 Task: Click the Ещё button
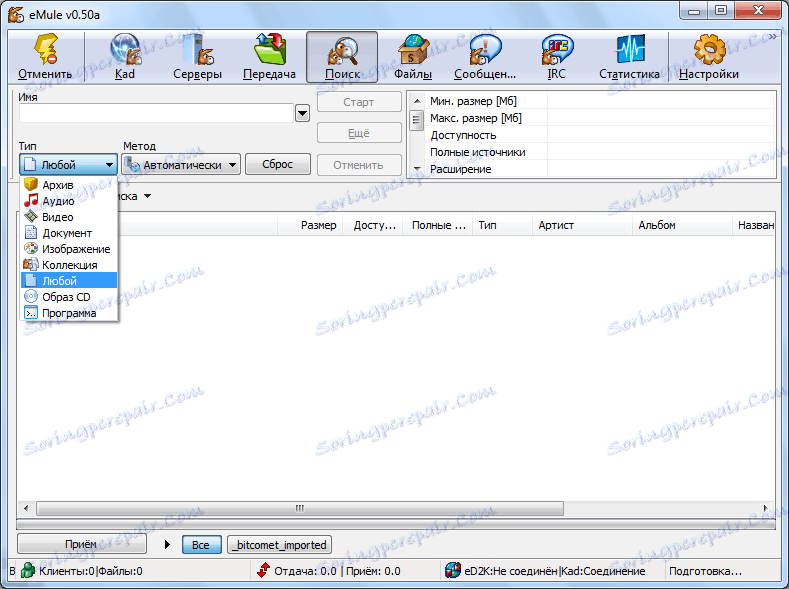coord(359,133)
